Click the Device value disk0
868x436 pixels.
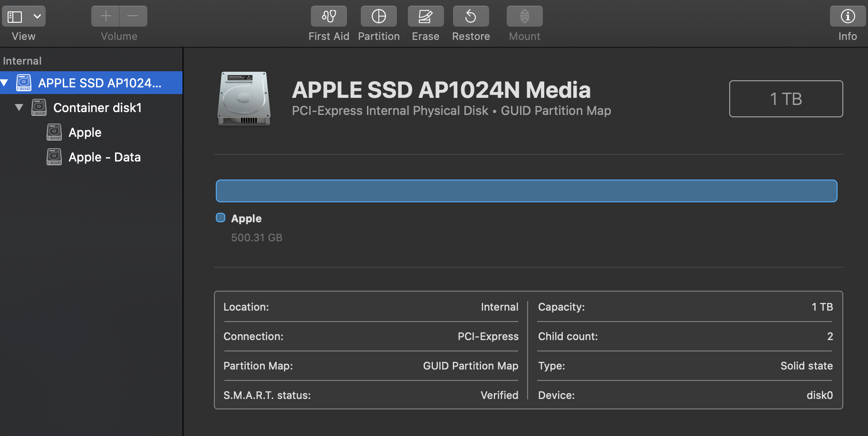click(820, 395)
